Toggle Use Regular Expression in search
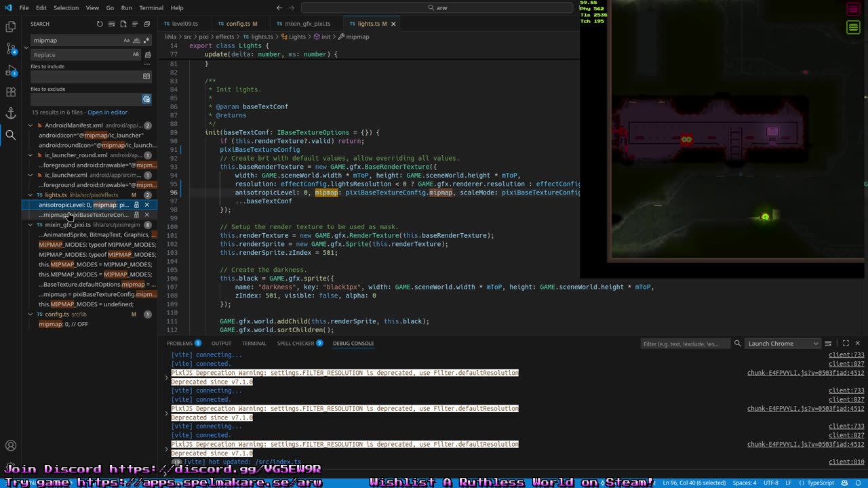The height and width of the screenshot is (488, 868). click(x=146, y=41)
